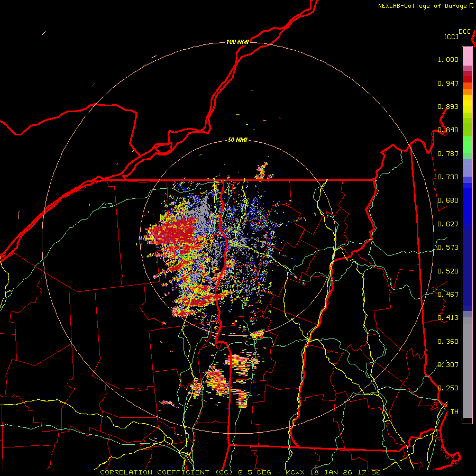The width and height of the screenshot is (476, 476).
Task: Select the DCC legend title
Action: [465, 32]
